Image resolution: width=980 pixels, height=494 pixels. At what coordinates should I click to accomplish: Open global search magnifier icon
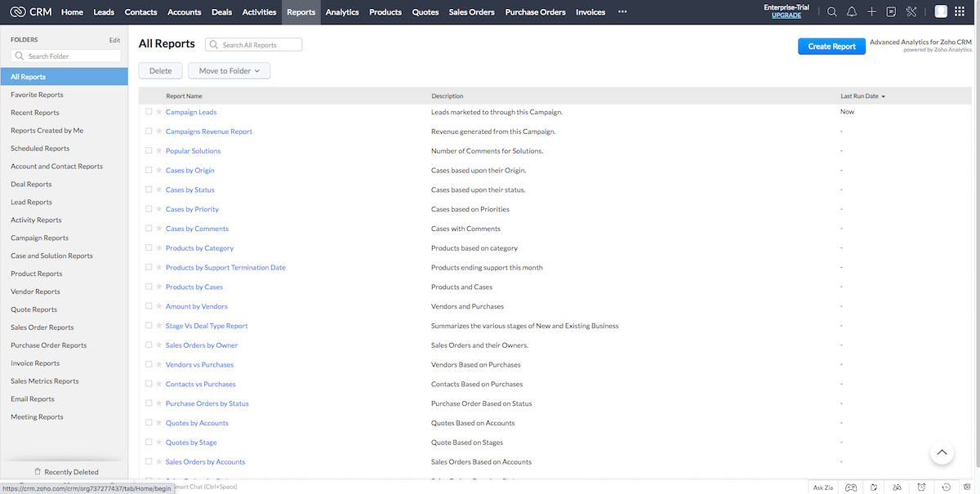(831, 12)
